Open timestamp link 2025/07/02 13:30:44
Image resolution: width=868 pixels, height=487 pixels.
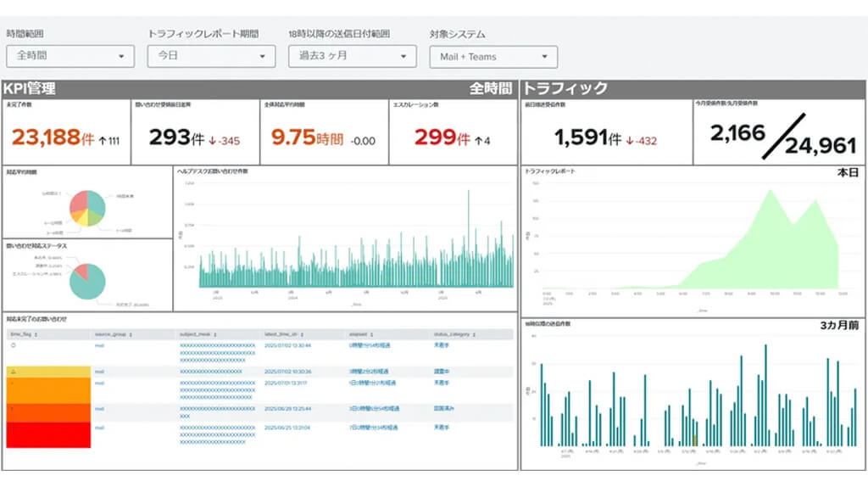pos(287,345)
